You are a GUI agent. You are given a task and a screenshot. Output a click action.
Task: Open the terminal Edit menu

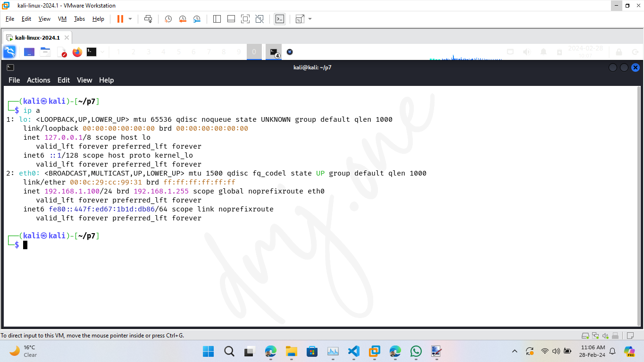click(64, 80)
